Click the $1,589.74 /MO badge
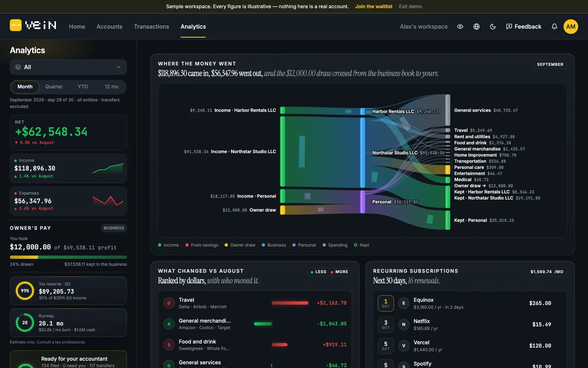 [547, 272]
